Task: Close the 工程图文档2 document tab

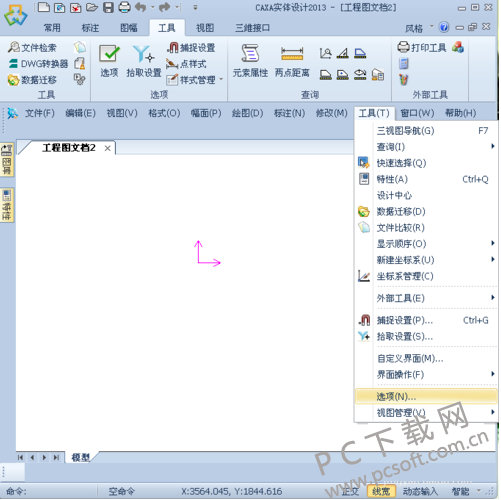Action: click(107, 148)
